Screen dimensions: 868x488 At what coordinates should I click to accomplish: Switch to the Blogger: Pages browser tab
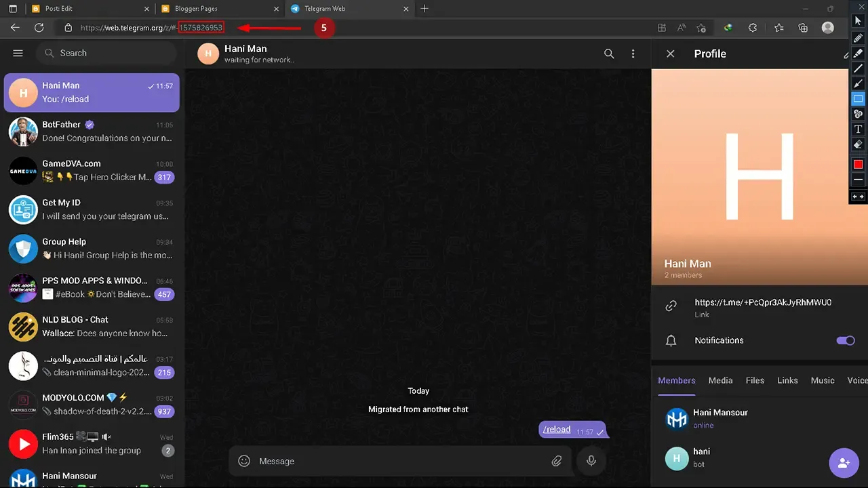coord(219,9)
